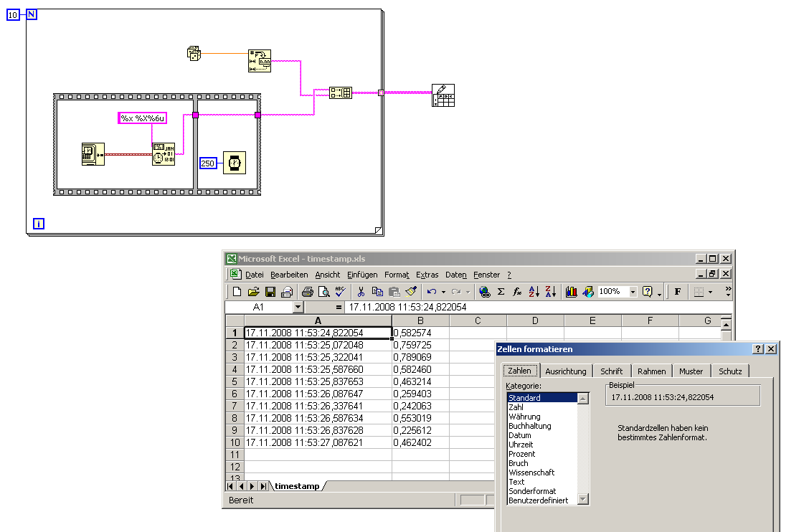Switch to the Schrift tab
Screen dimensions: 804x532
click(x=611, y=371)
